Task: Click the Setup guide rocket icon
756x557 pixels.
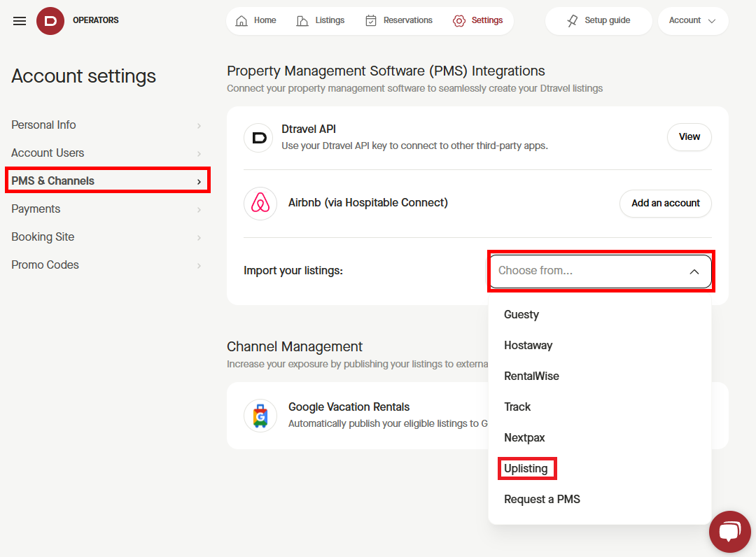Action: (x=573, y=21)
